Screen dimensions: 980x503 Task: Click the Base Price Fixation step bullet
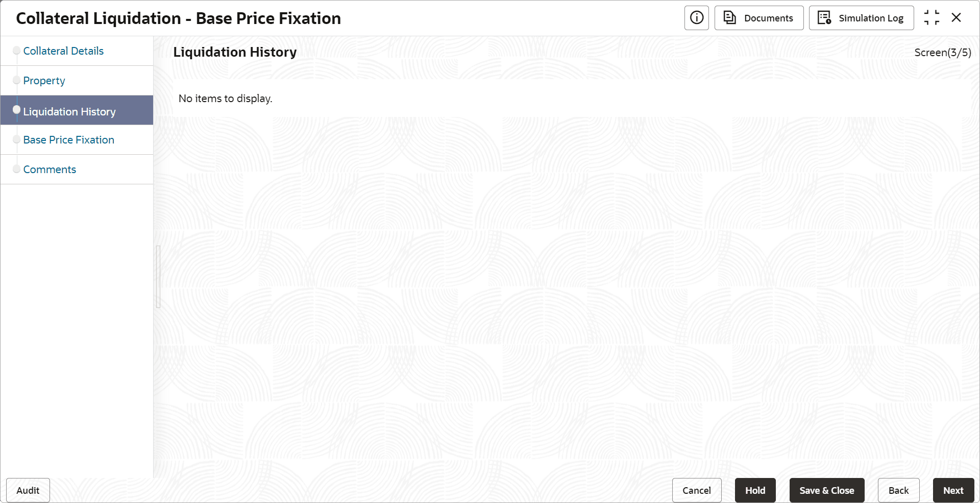(17, 139)
